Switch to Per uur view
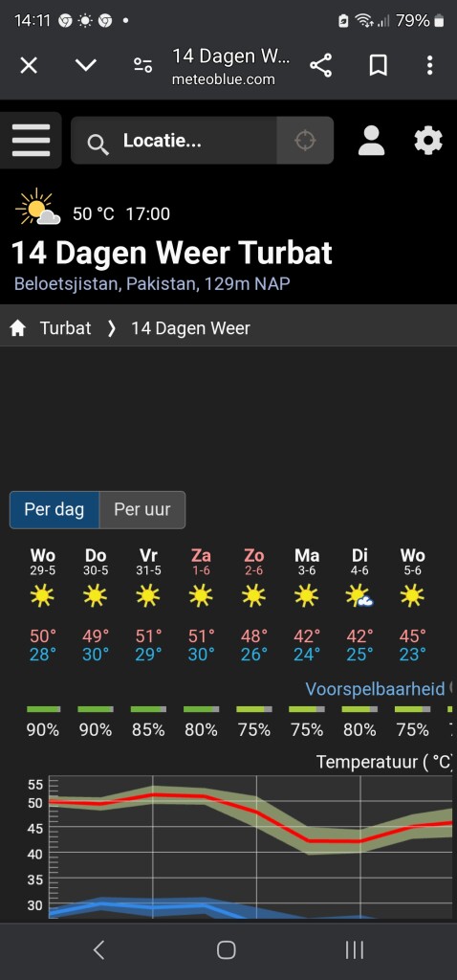 coord(141,509)
